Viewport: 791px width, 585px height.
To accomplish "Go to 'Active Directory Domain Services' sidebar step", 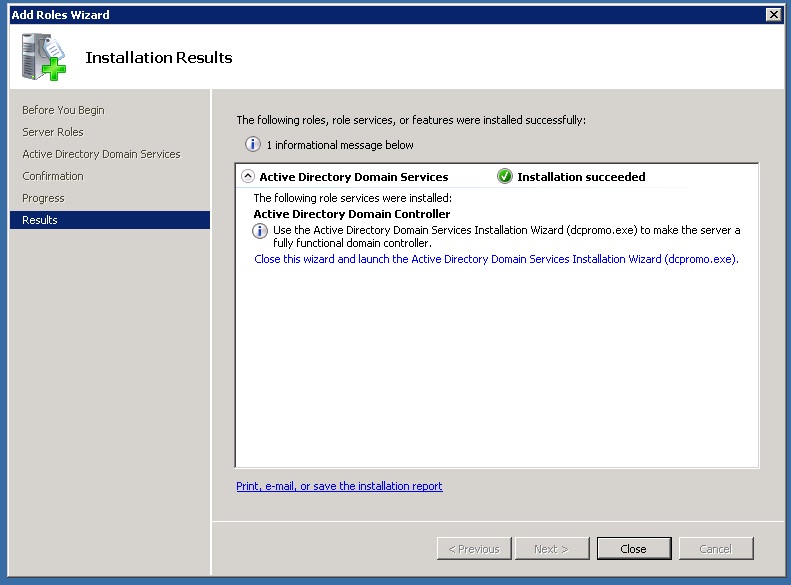I will coord(101,154).
